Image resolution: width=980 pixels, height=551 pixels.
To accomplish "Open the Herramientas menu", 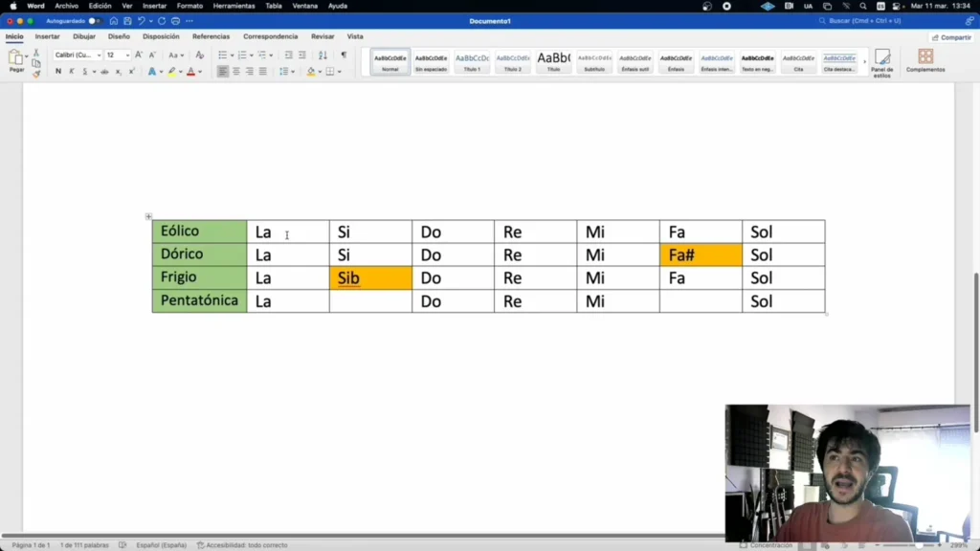I will [x=234, y=6].
